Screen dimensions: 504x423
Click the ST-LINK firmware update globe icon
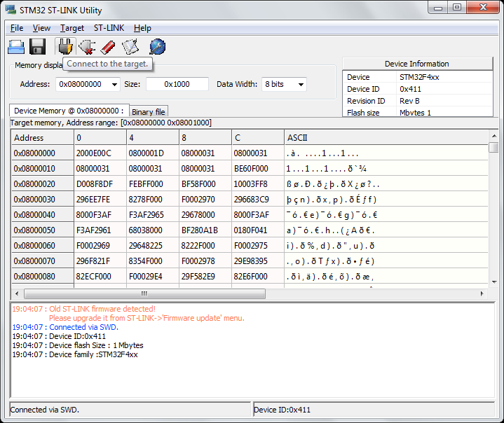[x=158, y=47]
